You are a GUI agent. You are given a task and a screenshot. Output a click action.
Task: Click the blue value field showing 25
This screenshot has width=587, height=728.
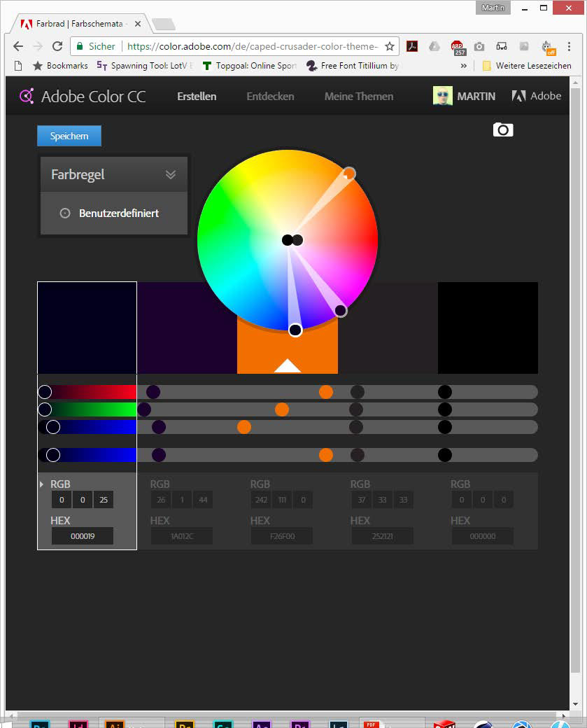coord(103,500)
